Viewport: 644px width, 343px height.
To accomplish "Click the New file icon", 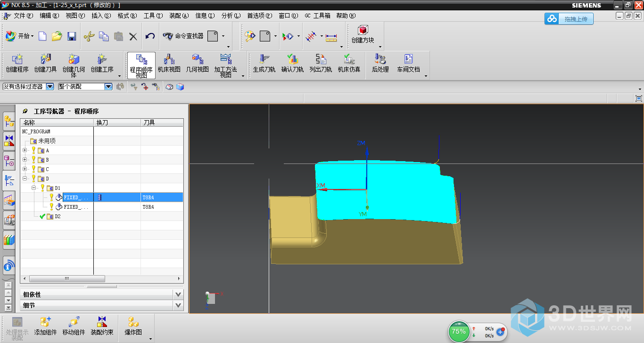I will click(42, 36).
